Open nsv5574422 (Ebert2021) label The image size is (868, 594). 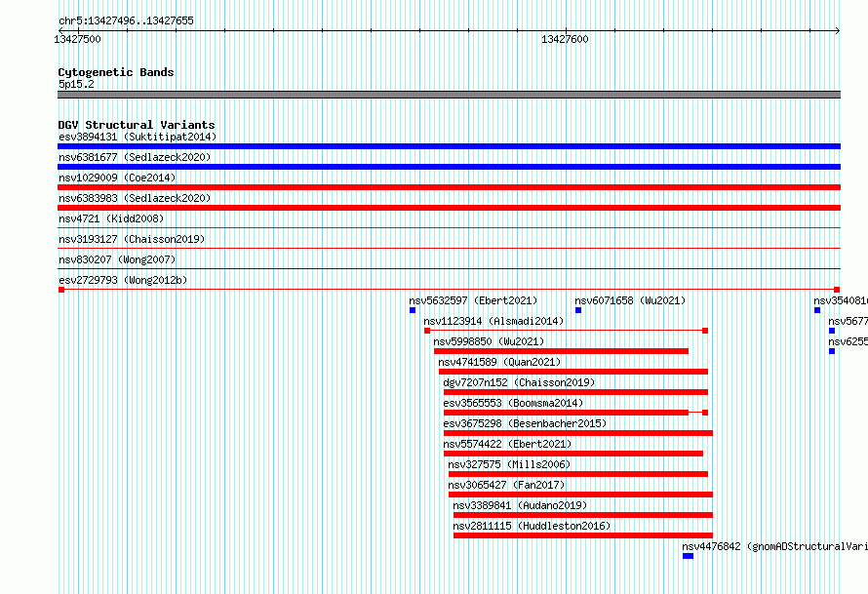coord(507,444)
